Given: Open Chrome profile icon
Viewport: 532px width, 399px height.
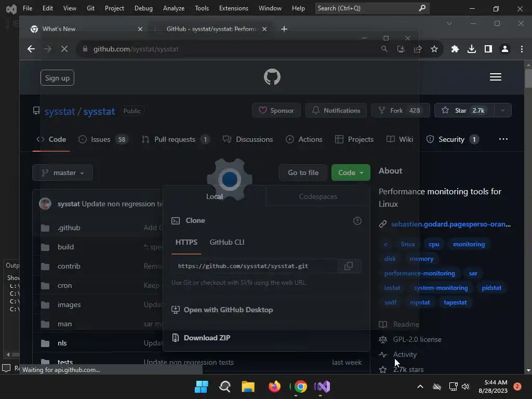Looking at the screenshot, I should 505,49.
